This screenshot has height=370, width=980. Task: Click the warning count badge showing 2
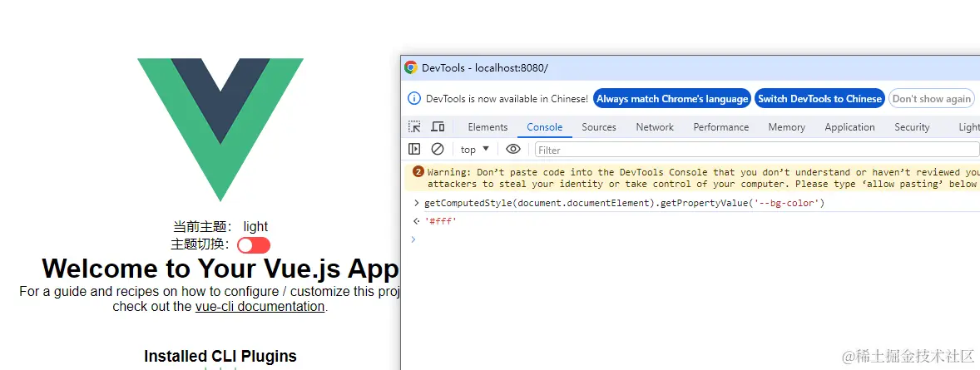tap(418, 172)
